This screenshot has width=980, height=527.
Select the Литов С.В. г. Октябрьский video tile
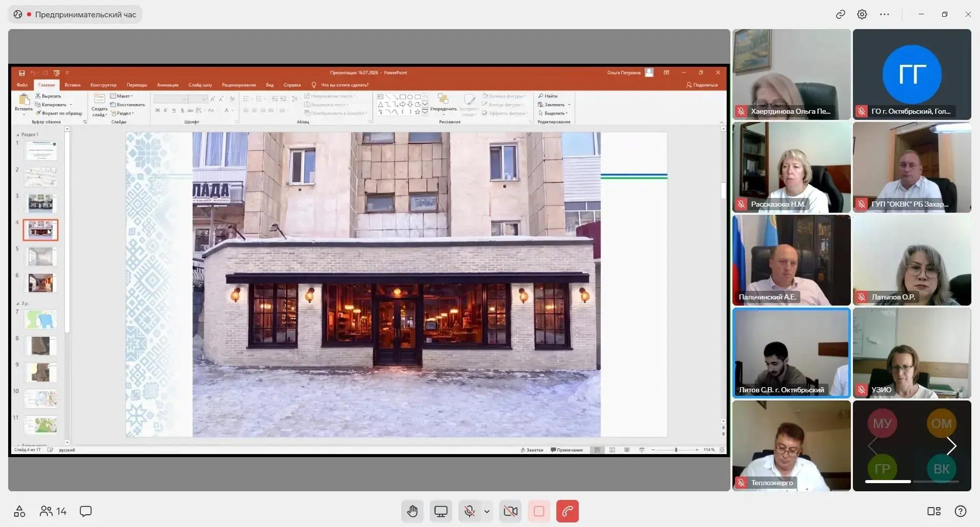791,353
